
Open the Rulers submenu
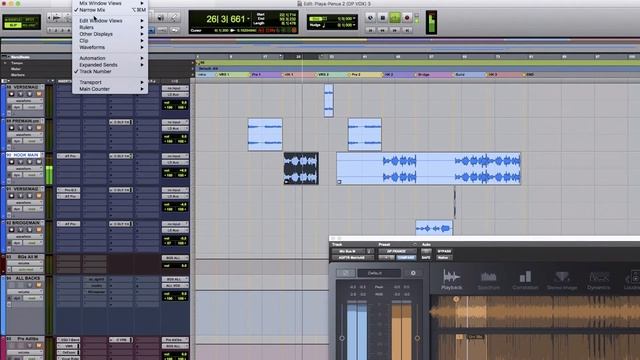point(110,27)
